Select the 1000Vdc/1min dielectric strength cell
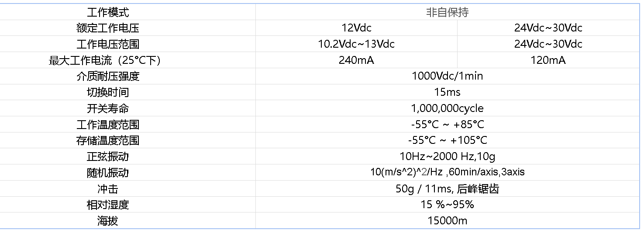This screenshot has height=237, width=644. point(448,76)
